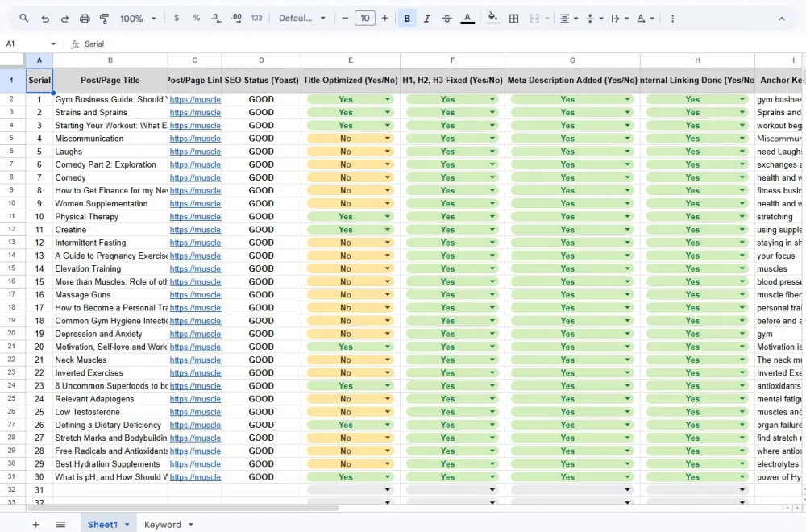Toggle italic formatting
The image size is (806, 532).
[426, 19]
